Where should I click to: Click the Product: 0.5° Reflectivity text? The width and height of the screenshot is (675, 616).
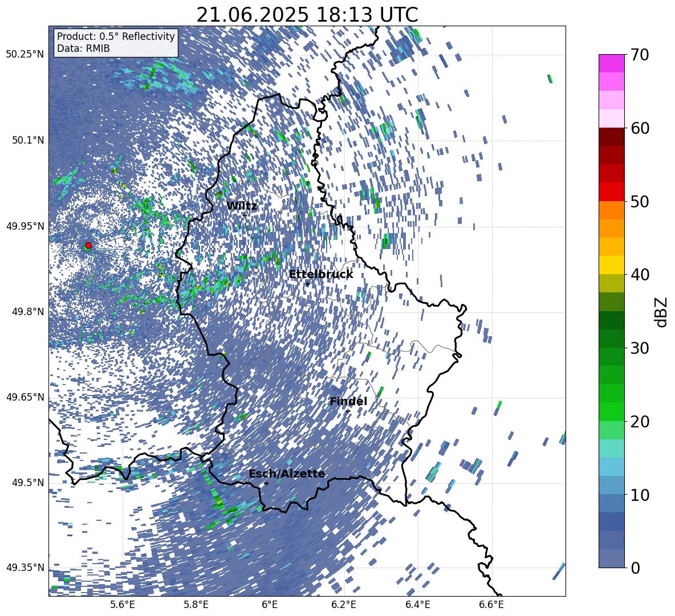(x=116, y=36)
